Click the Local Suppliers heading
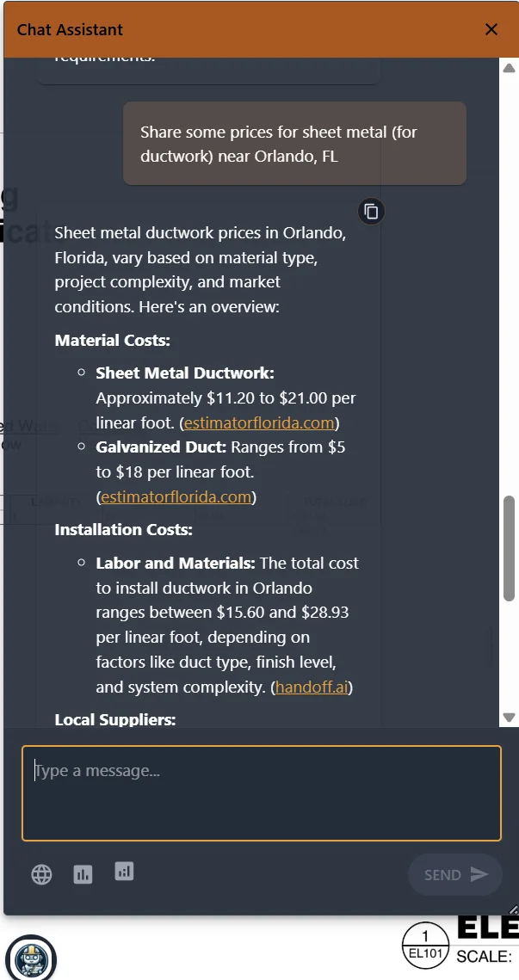Viewport: 519px width, 980px height. click(x=114, y=719)
